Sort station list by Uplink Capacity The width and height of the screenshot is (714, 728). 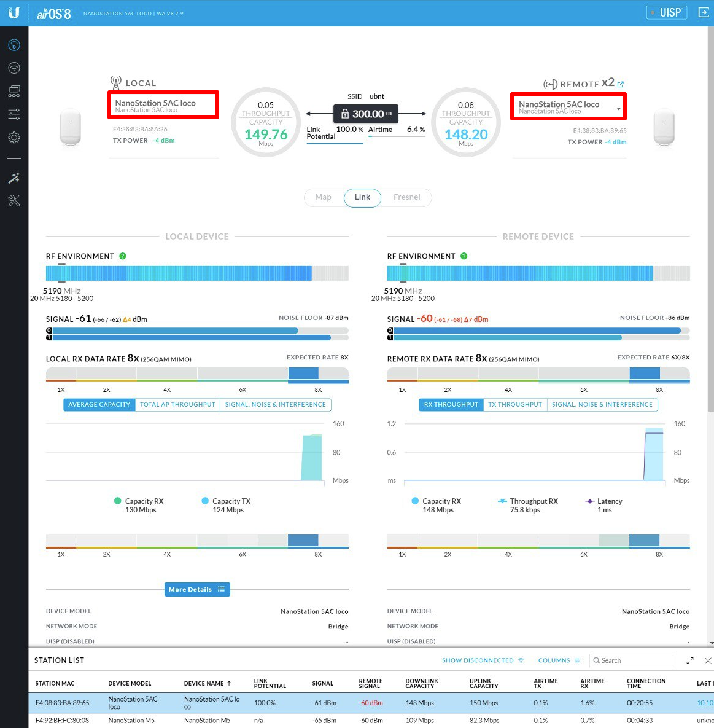click(x=483, y=683)
